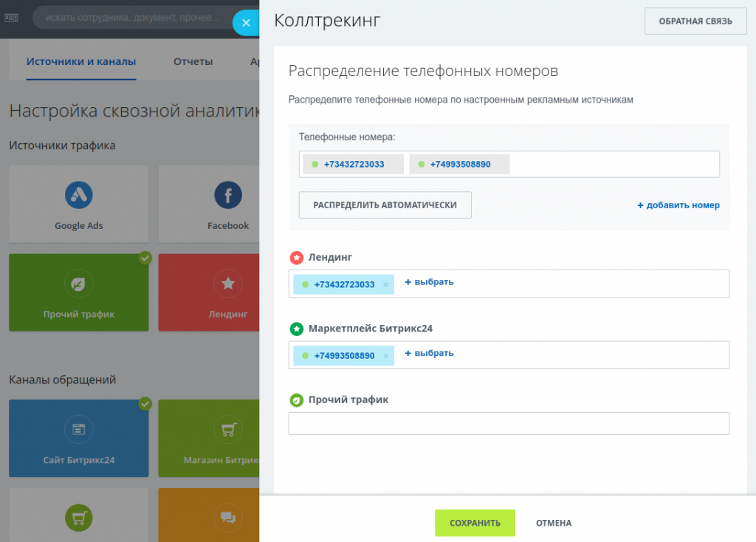Screen dimensions: 756x542
Task: Select the Прочий трафик tile icon
Action: click(x=78, y=284)
